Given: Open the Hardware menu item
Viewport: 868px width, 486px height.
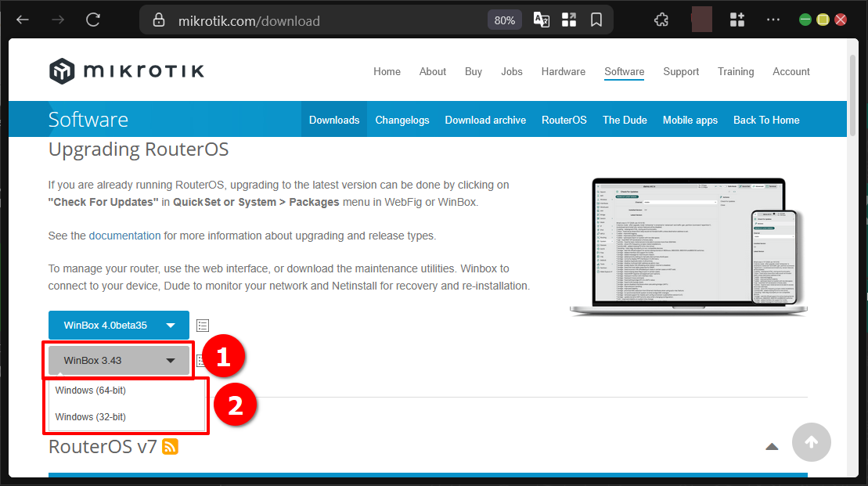Looking at the screenshot, I should pos(563,71).
